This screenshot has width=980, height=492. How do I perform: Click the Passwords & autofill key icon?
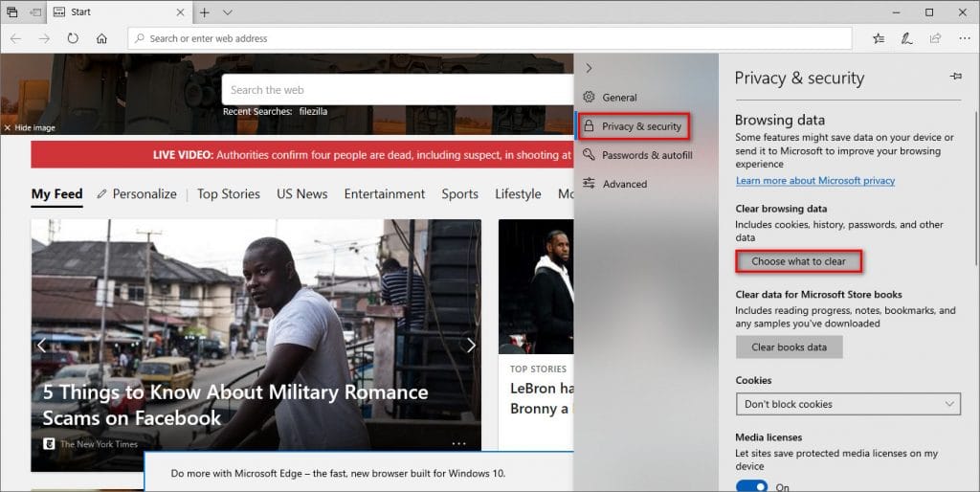589,154
